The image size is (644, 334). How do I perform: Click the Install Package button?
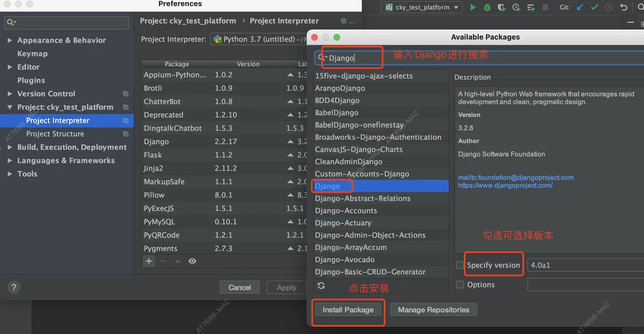click(348, 310)
